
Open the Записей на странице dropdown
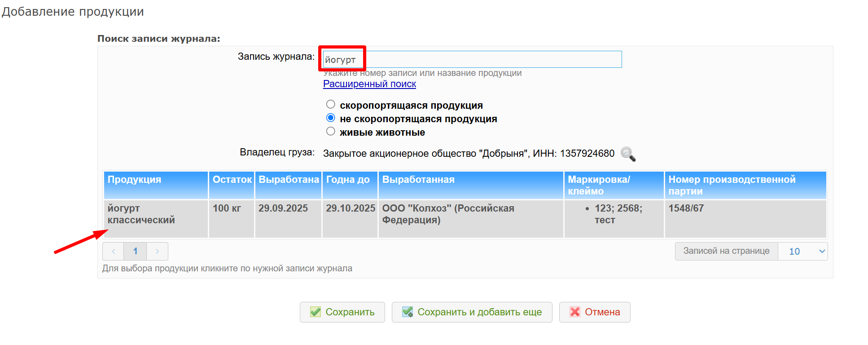click(x=802, y=252)
